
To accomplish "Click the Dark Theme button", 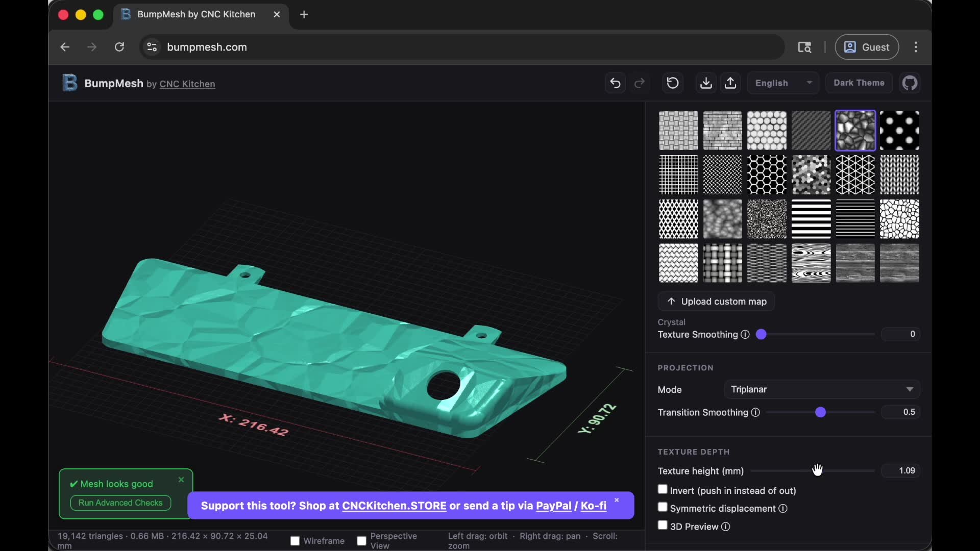I will [x=859, y=83].
